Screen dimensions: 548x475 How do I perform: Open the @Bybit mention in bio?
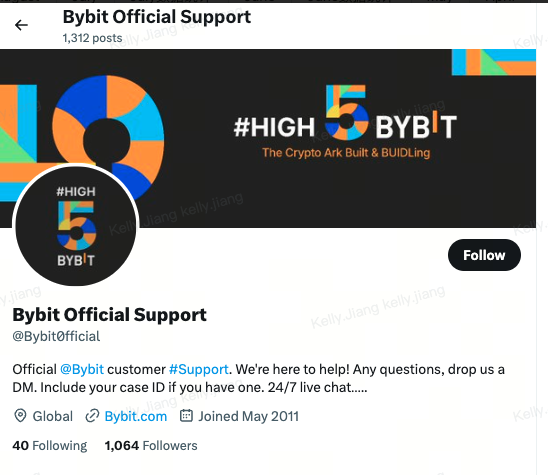[82, 369]
